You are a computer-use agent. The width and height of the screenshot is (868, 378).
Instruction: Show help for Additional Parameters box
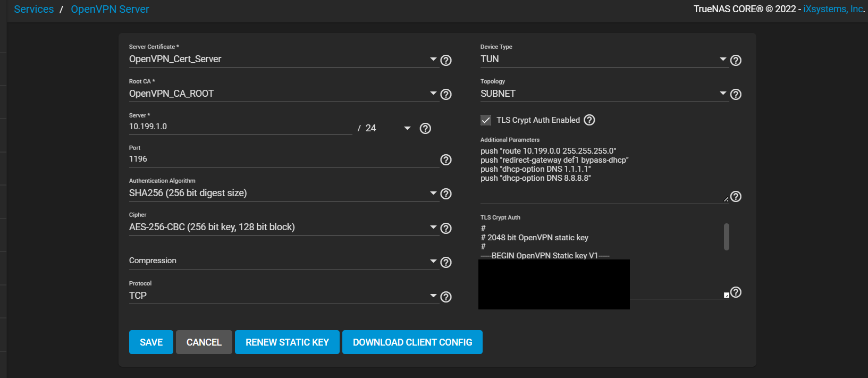pyautogui.click(x=736, y=197)
